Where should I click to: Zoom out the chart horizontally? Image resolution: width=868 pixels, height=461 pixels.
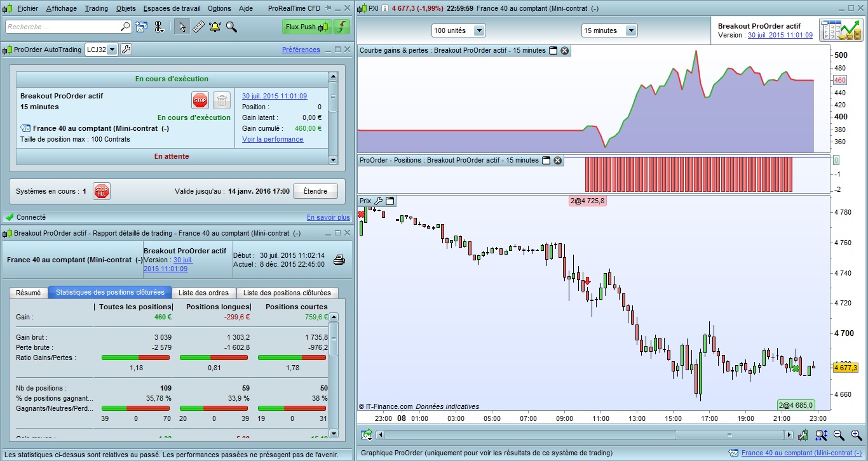(839, 435)
